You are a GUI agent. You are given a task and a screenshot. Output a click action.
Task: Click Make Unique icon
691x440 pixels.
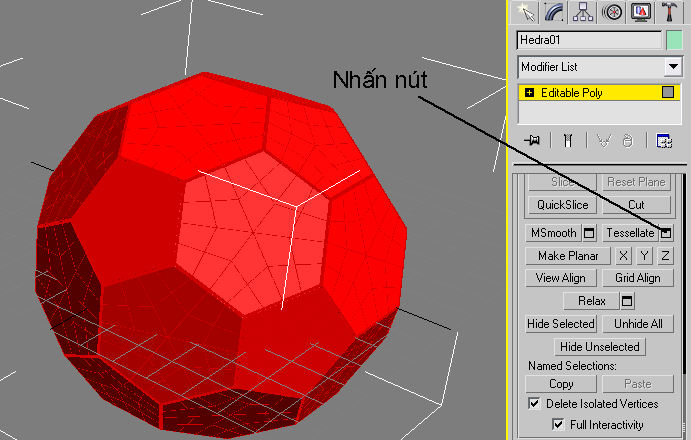pos(603,141)
